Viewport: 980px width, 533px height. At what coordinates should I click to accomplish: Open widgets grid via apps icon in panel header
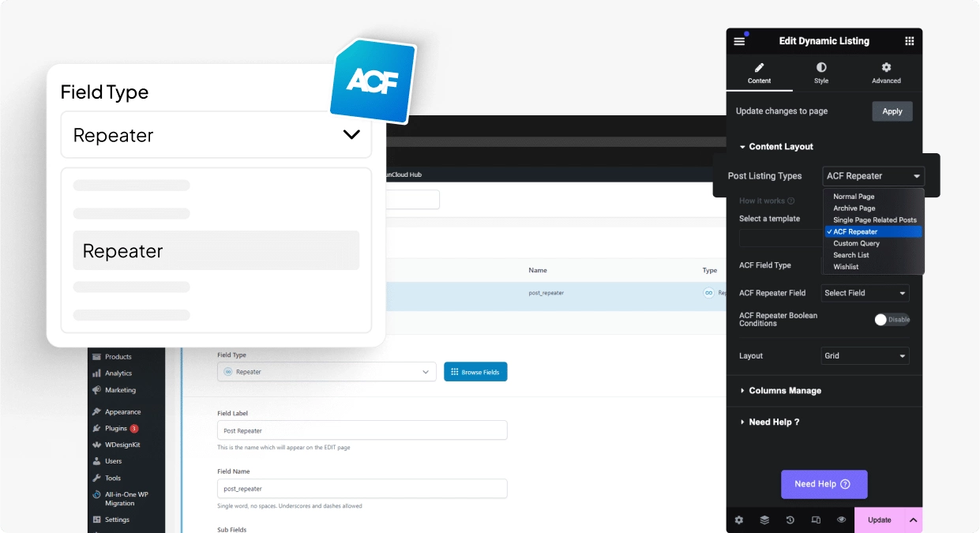click(x=910, y=40)
